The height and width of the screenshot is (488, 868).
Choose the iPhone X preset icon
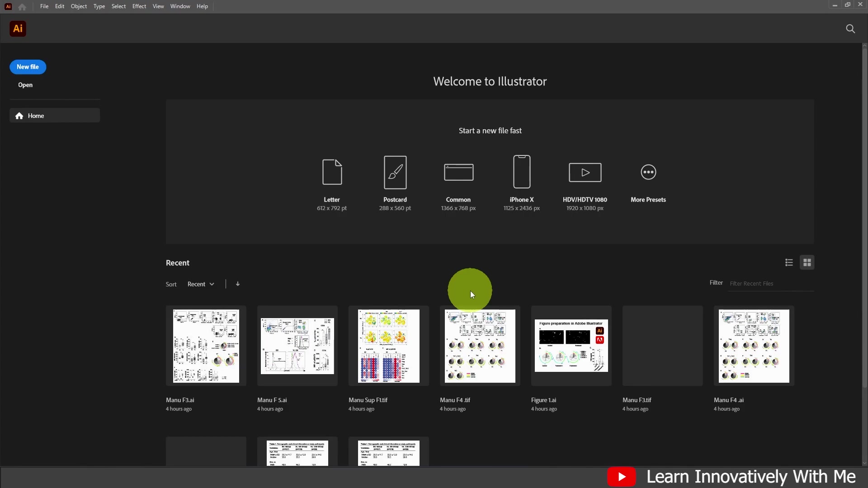click(522, 172)
